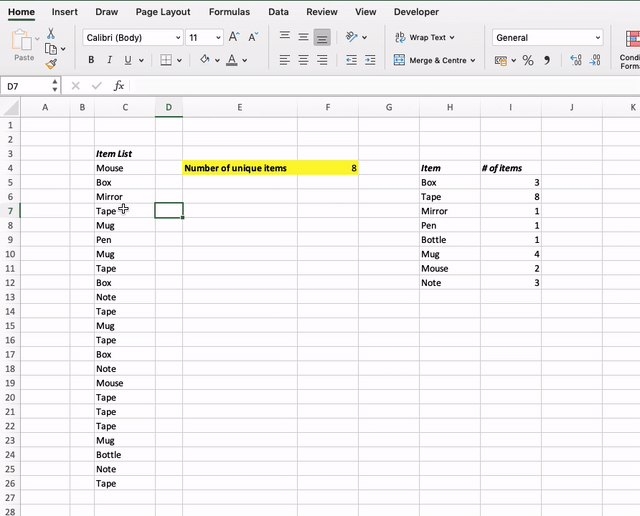The image size is (640, 516).
Task: Click the Accounting number format icon
Action: (x=501, y=61)
